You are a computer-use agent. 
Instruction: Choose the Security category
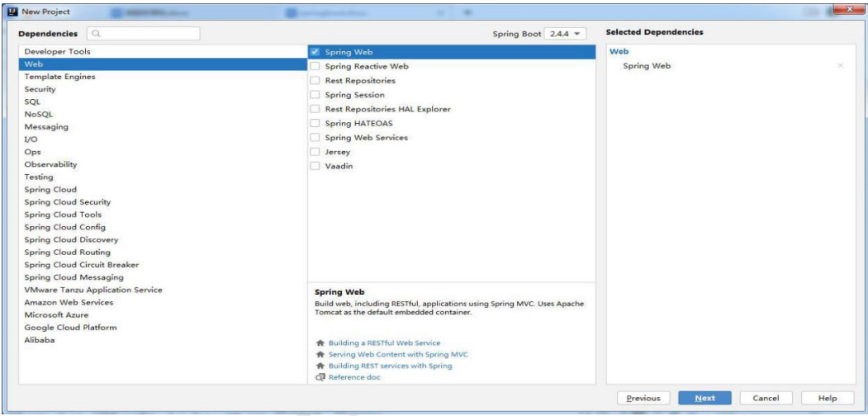click(163, 89)
